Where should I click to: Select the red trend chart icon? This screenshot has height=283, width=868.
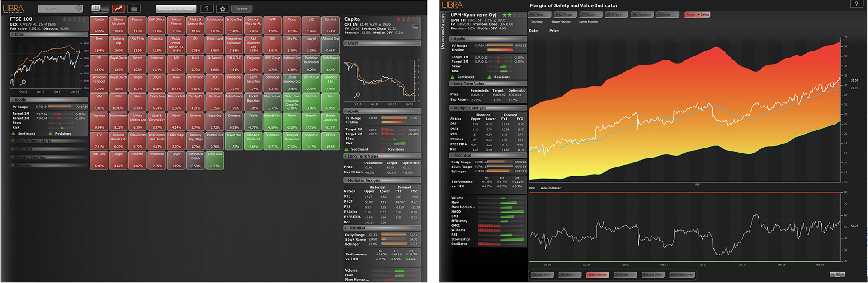coord(118,9)
